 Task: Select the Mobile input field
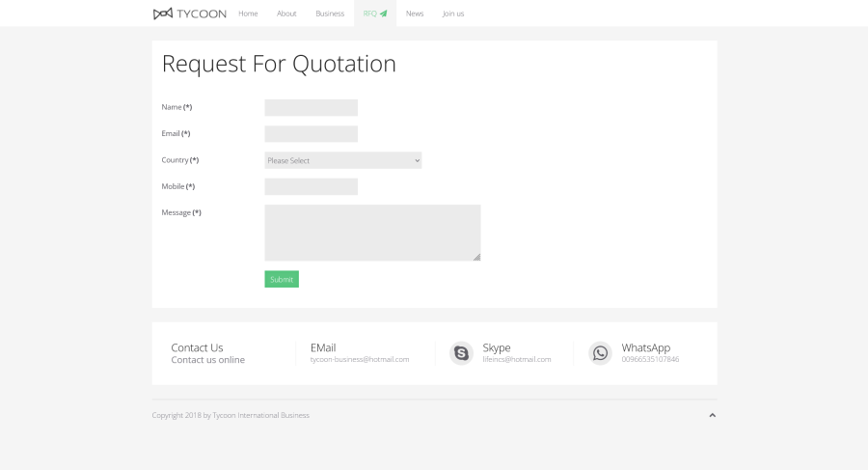[311, 186]
